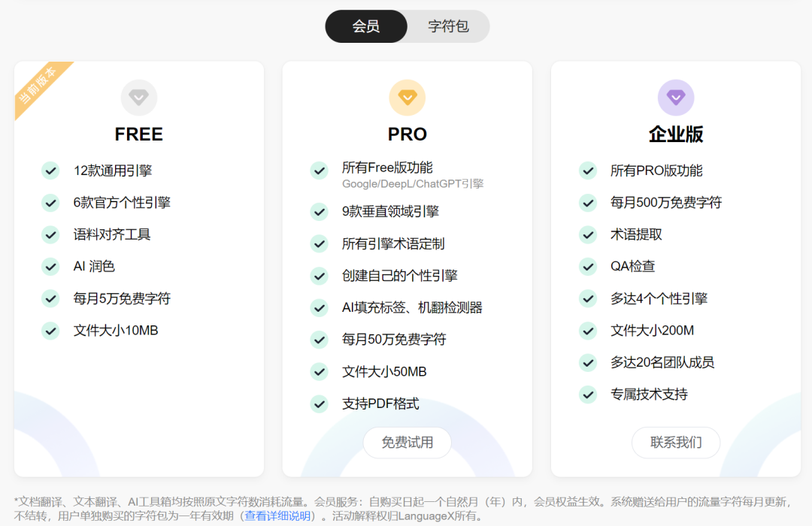Click the 创建自己的个性引擎 text

click(400, 276)
